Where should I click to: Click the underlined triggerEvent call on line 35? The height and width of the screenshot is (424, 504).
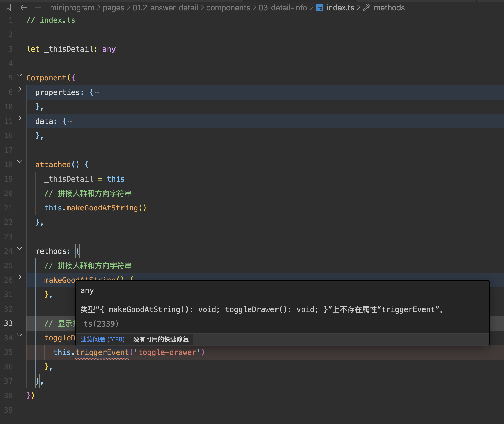click(102, 352)
